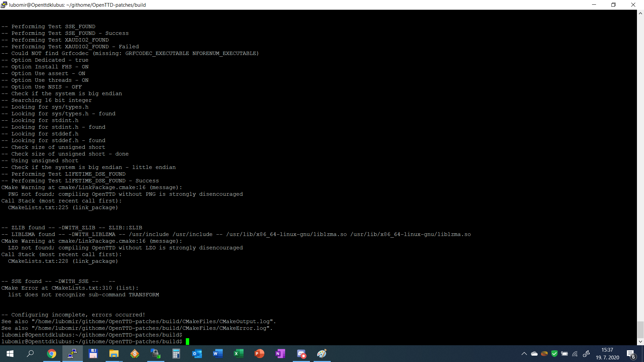Click 'CMakeLists.txt:228 (link_package)' line

(63, 261)
